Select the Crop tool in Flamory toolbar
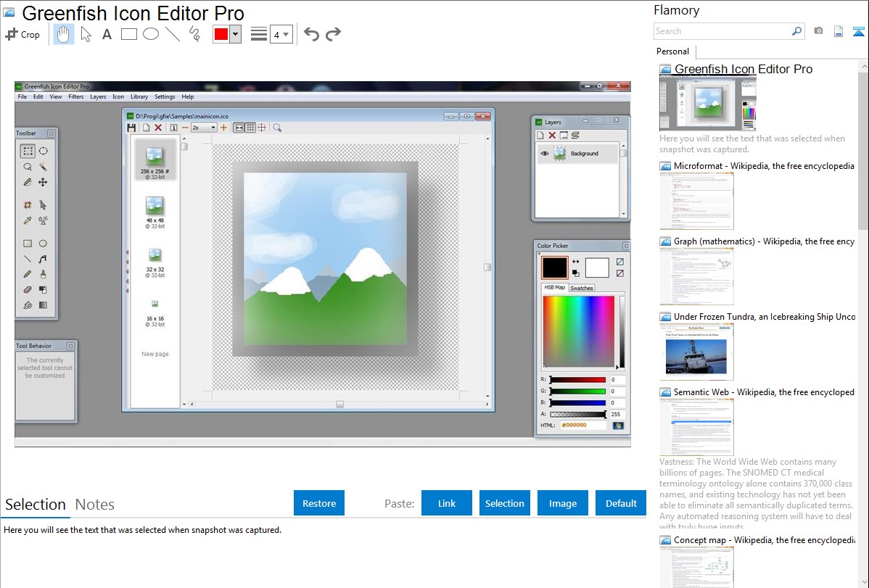 [22, 34]
